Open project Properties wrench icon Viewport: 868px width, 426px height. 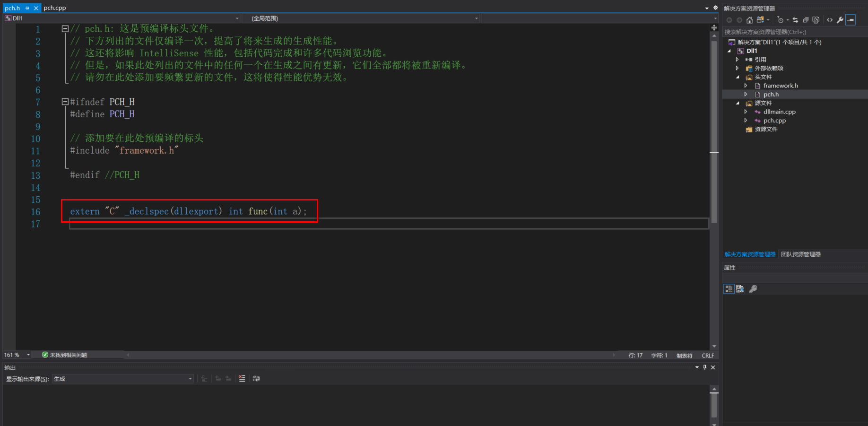point(840,20)
